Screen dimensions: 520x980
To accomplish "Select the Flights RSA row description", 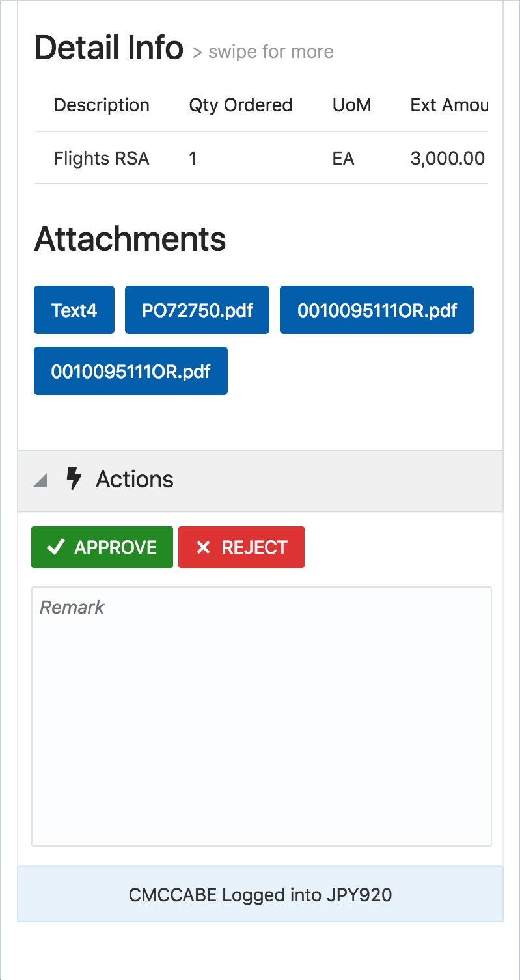I will tap(102, 158).
